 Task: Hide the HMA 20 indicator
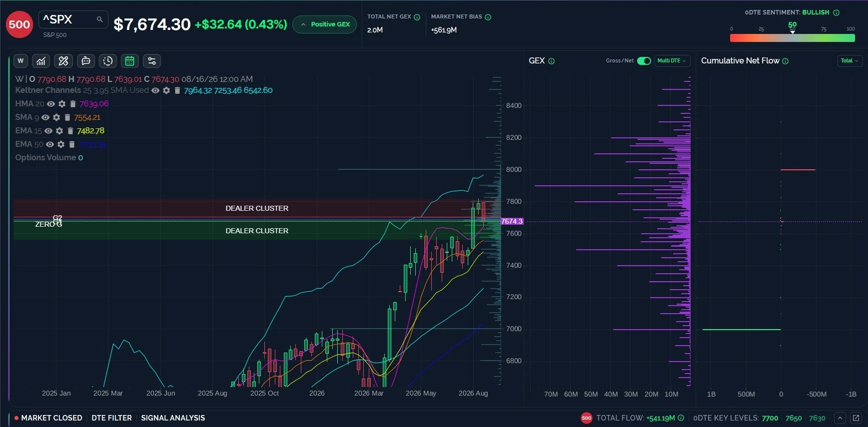tap(51, 104)
